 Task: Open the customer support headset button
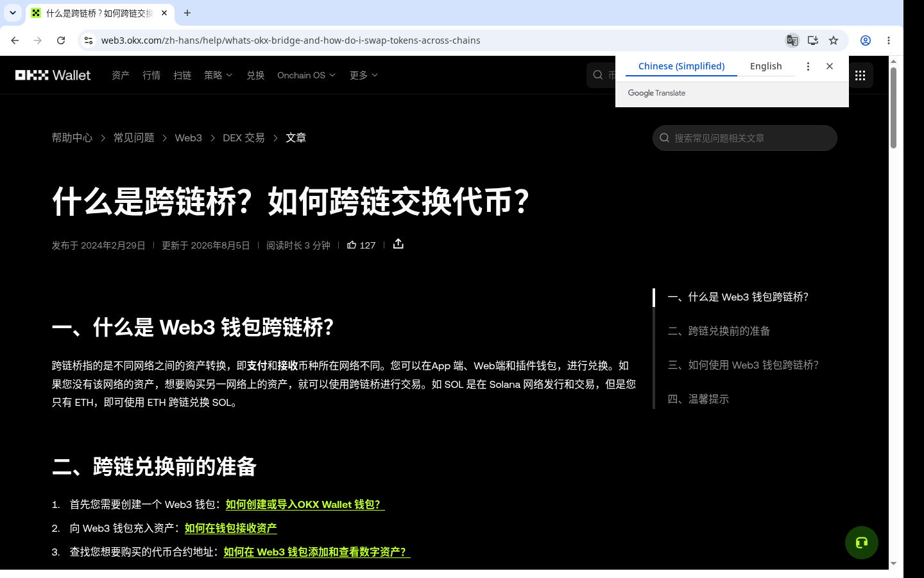click(862, 543)
